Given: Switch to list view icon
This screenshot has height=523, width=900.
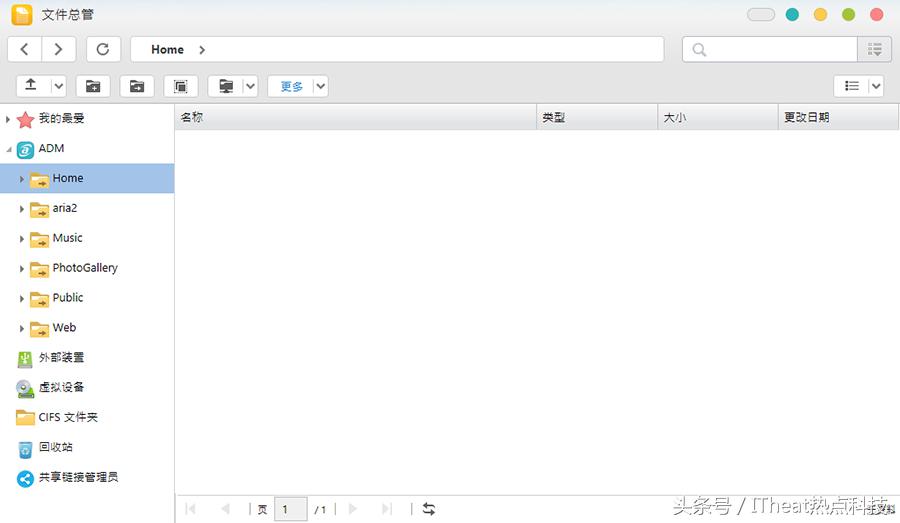Looking at the screenshot, I should [x=852, y=86].
